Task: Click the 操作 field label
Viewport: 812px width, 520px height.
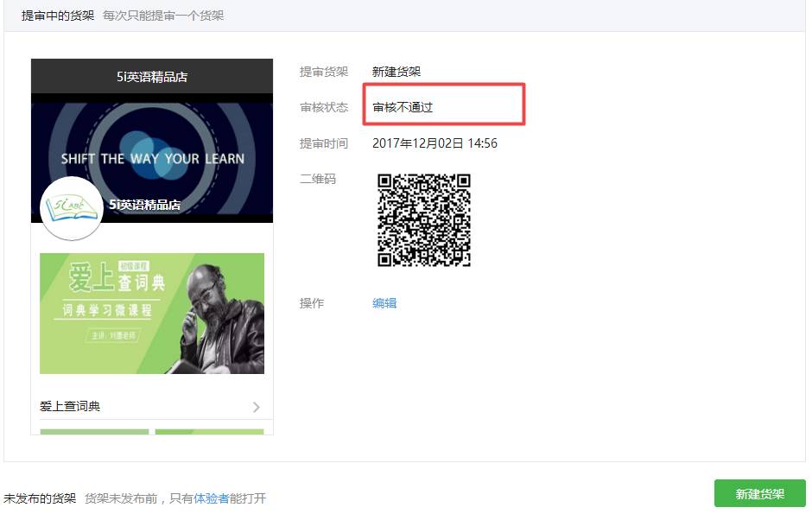Action: (312, 303)
